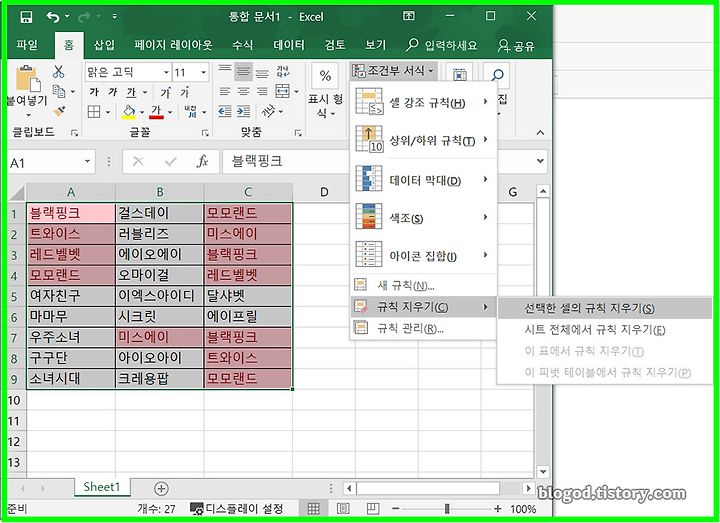720x523 pixels.
Task: Open the font size dropdown
Action: (202, 72)
